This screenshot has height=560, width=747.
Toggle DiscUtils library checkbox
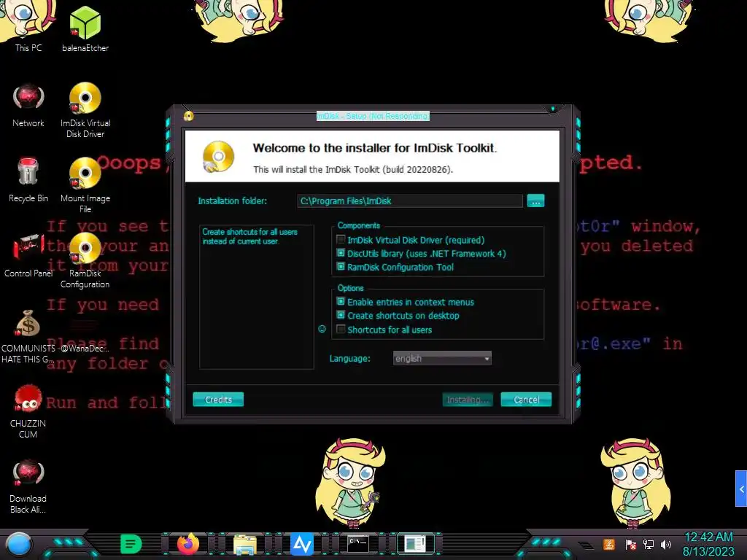[341, 253]
